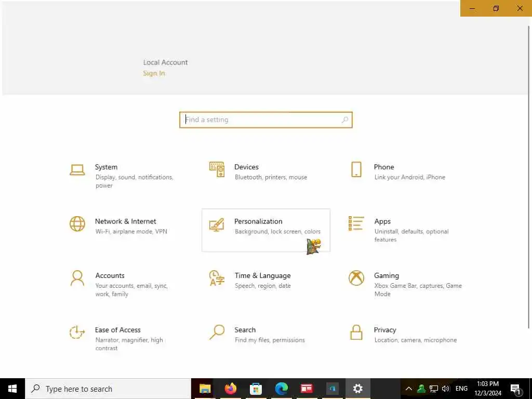
Task: Open Microsoft Store from the taskbar
Action: click(x=256, y=389)
